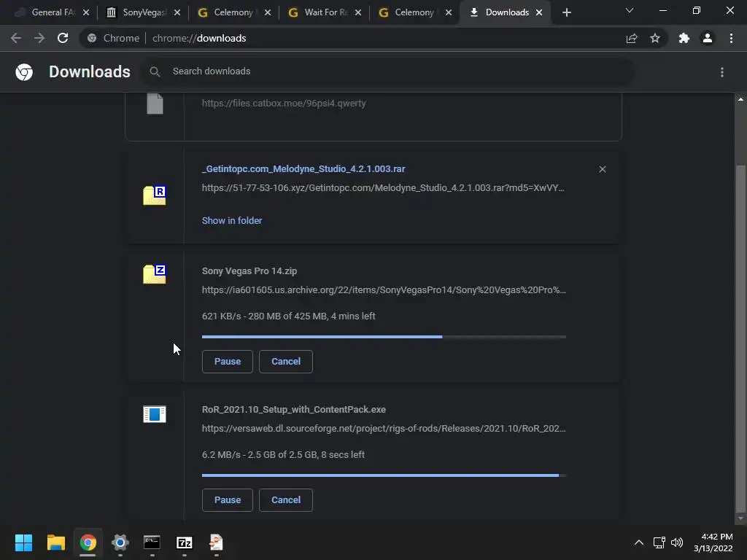This screenshot has height=560, width=747.
Task: Click the qwerty file document icon
Action: tap(155, 104)
